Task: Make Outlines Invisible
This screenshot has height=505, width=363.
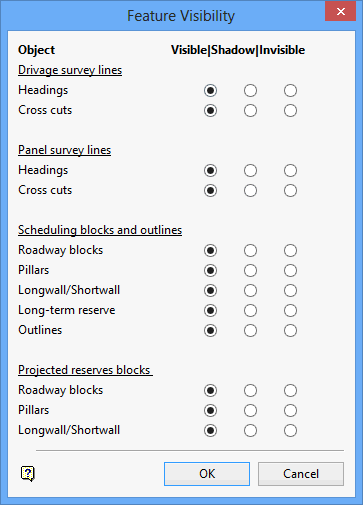Action: click(290, 330)
